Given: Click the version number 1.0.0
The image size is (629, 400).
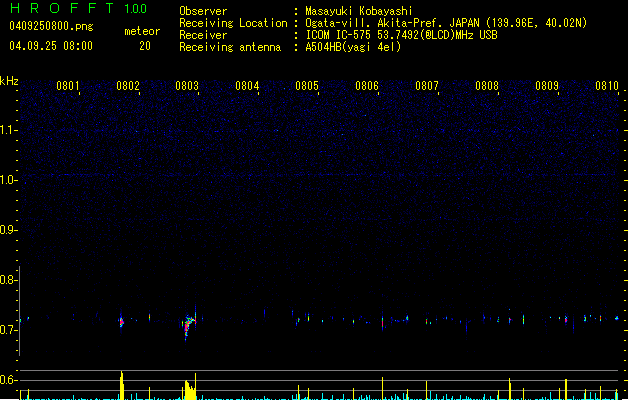Looking at the screenshot, I should pos(136,9).
